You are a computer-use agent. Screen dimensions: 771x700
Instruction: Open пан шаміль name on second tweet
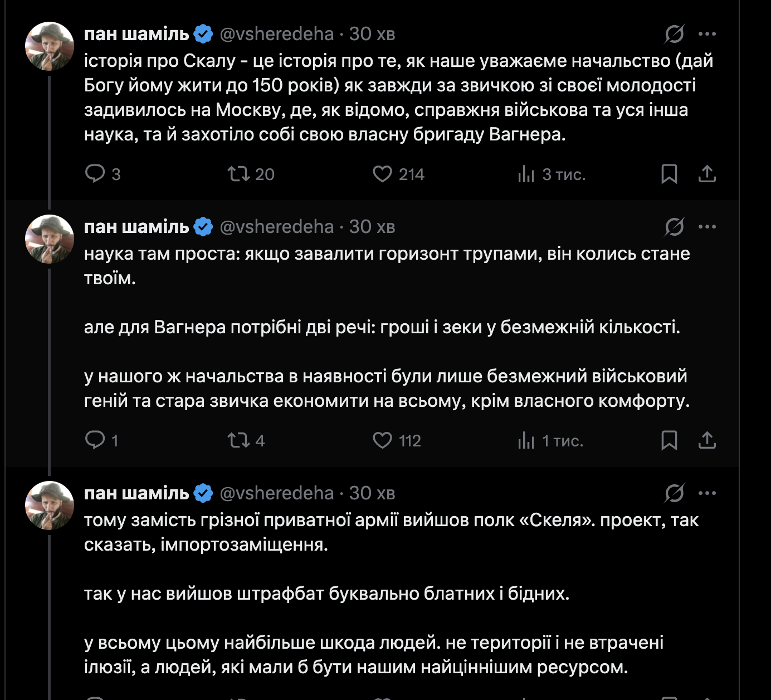click(x=136, y=227)
